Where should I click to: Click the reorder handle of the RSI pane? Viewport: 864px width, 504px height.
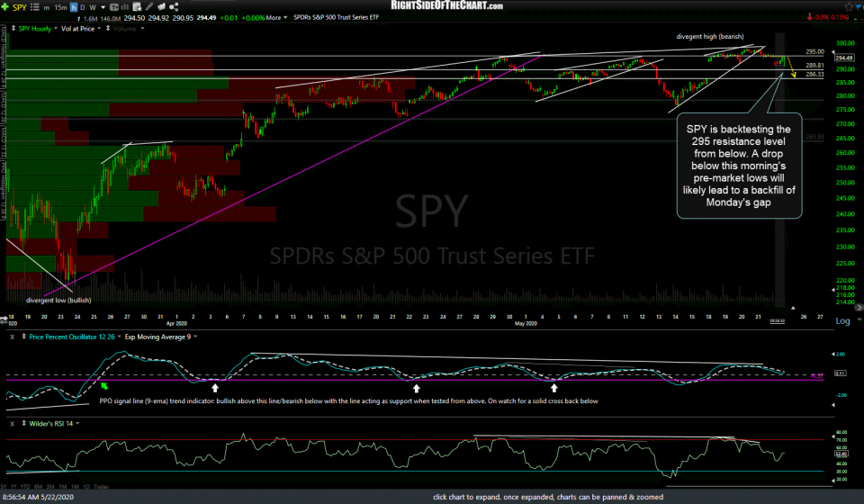[x=23, y=423]
